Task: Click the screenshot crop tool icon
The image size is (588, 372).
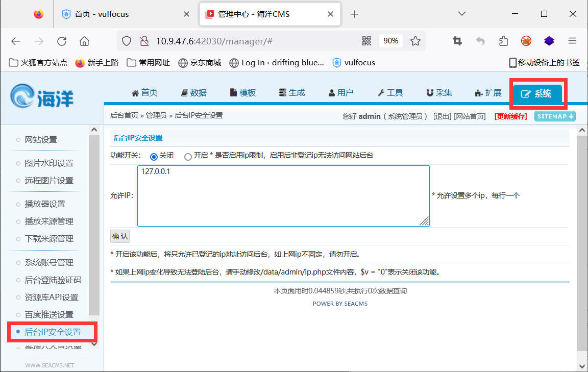Action: point(457,41)
